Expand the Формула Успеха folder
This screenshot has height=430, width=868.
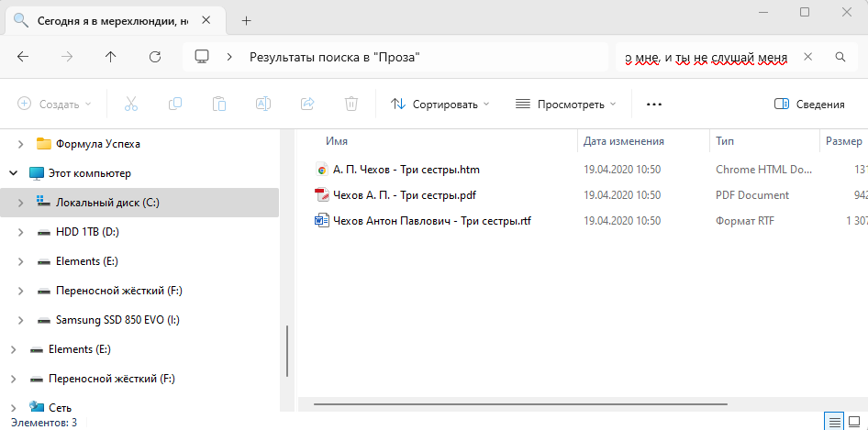pyautogui.click(x=20, y=145)
